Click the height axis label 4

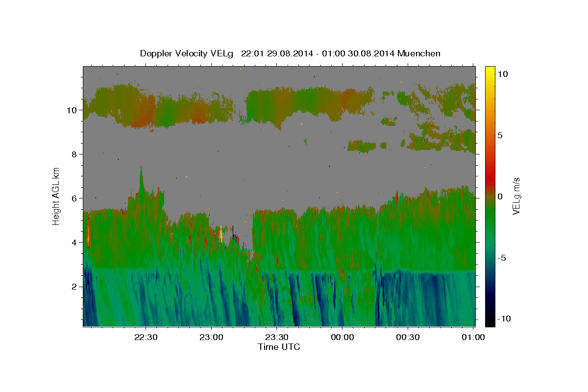(x=74, y=243)
